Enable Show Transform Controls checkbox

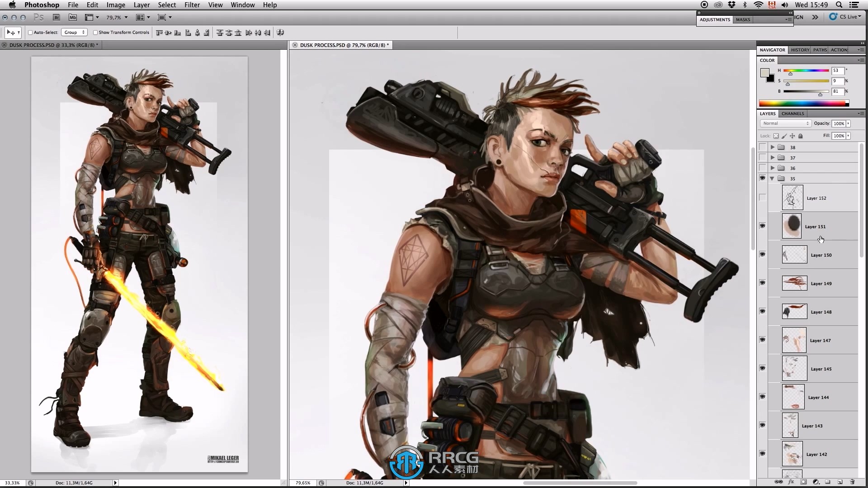[95, 33]
